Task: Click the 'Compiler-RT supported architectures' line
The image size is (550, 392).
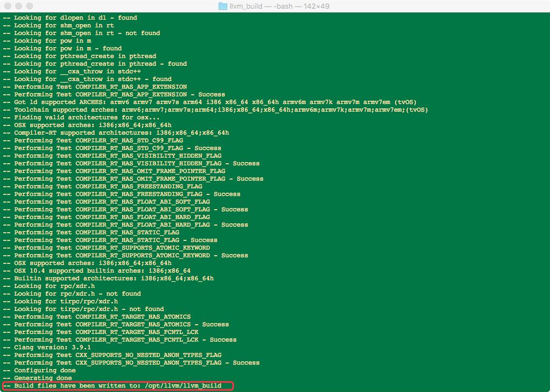Action: coord(116,133)
